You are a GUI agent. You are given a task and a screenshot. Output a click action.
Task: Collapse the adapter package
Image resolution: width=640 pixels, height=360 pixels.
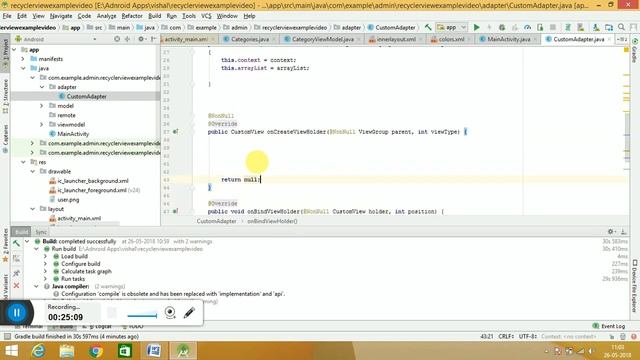point(42,87)
